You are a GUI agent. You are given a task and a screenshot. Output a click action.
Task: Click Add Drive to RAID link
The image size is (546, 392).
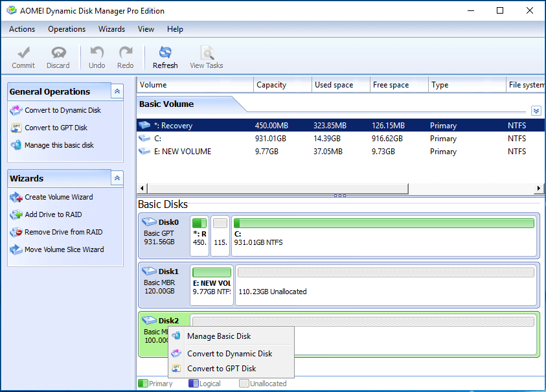[53, 214]
